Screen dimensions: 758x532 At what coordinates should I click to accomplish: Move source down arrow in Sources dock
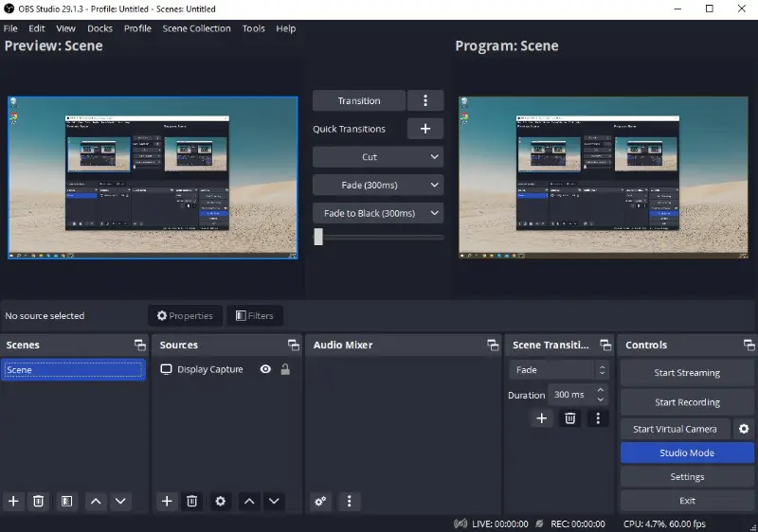coord(274,501)
